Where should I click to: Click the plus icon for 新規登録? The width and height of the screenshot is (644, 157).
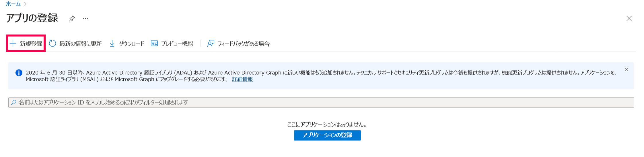13,43
